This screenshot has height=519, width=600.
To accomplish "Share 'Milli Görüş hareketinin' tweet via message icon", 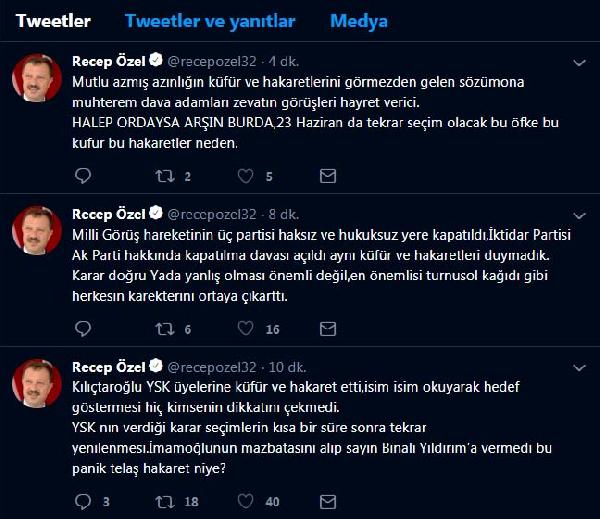I will coord(326,328).
